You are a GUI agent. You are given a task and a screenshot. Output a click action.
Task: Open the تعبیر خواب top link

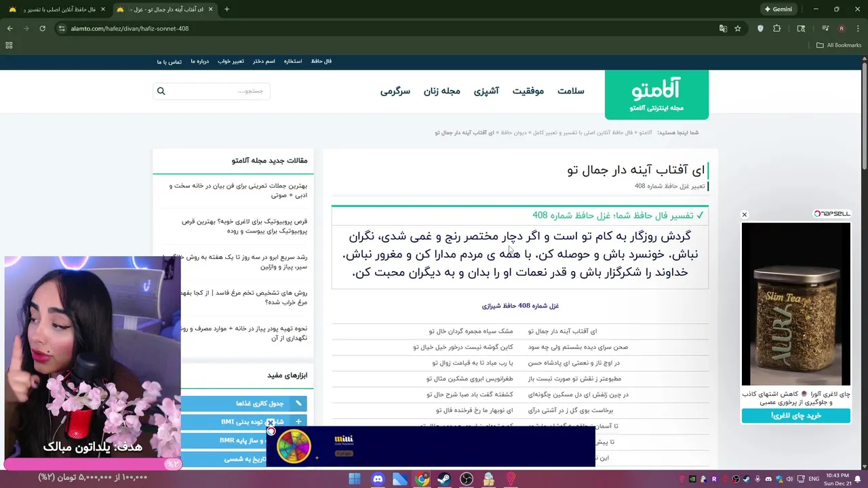[x=231, y=61]
